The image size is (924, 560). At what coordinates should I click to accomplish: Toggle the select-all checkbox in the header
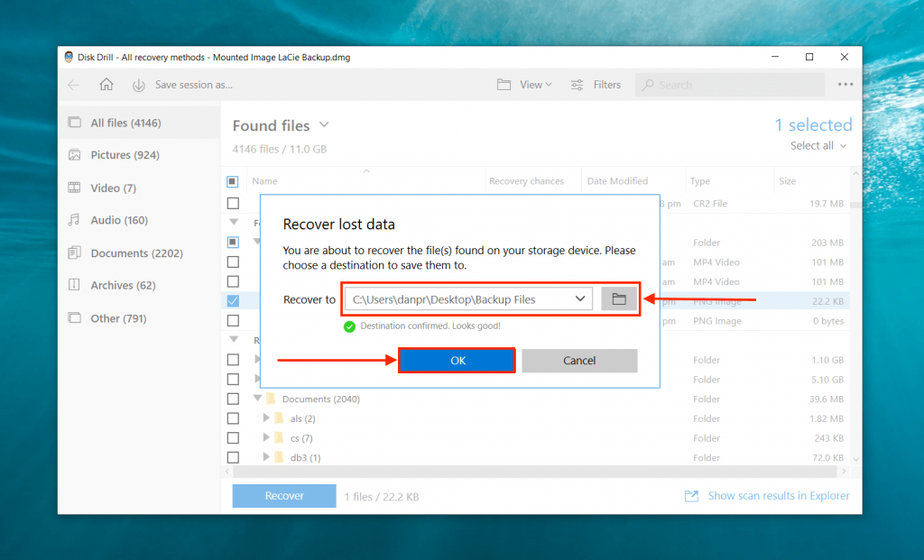tap(233, 180)
